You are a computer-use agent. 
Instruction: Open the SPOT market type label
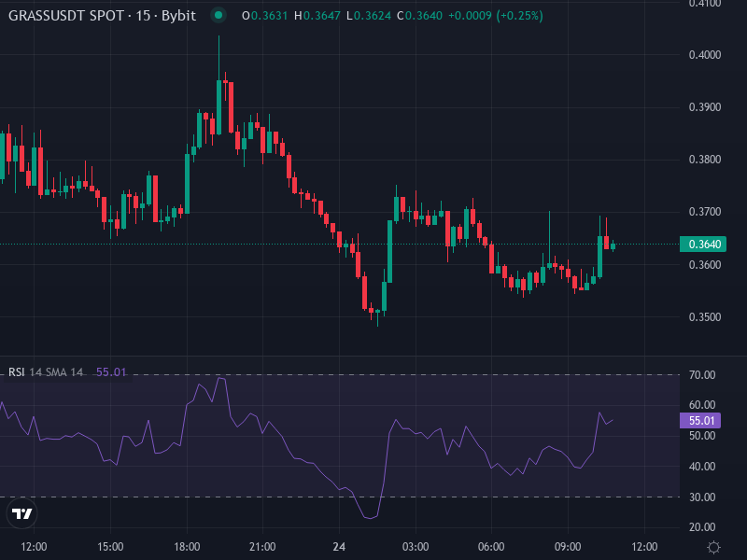coord(106,15)
